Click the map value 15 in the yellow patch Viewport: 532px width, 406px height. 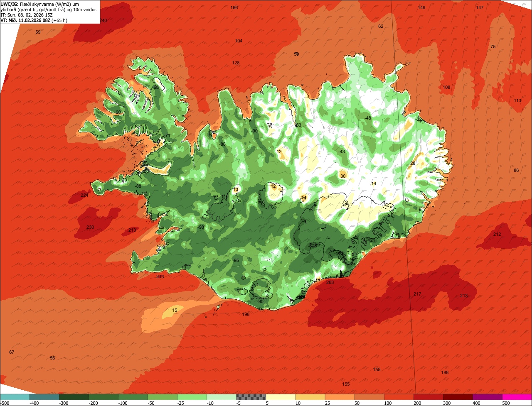tap(175, 310)
